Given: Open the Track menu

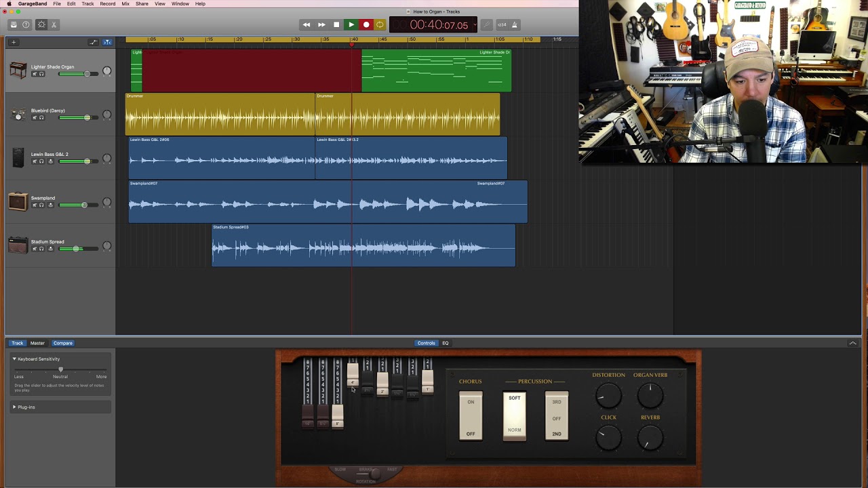Looking at the screenshot, I should pyautogui.click(x=88, y=3).
